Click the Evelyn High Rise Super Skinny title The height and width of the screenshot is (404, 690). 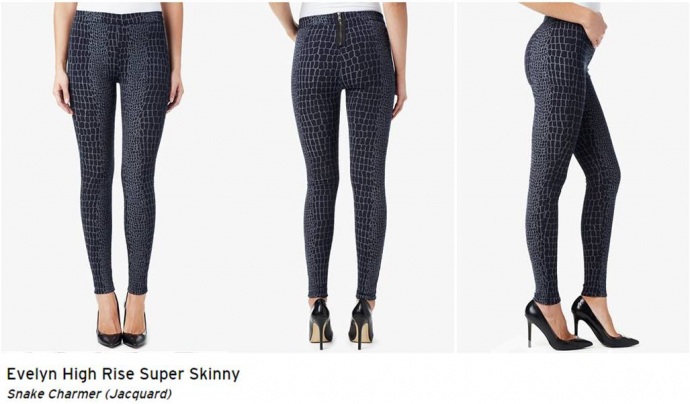[x=123, y=374]
